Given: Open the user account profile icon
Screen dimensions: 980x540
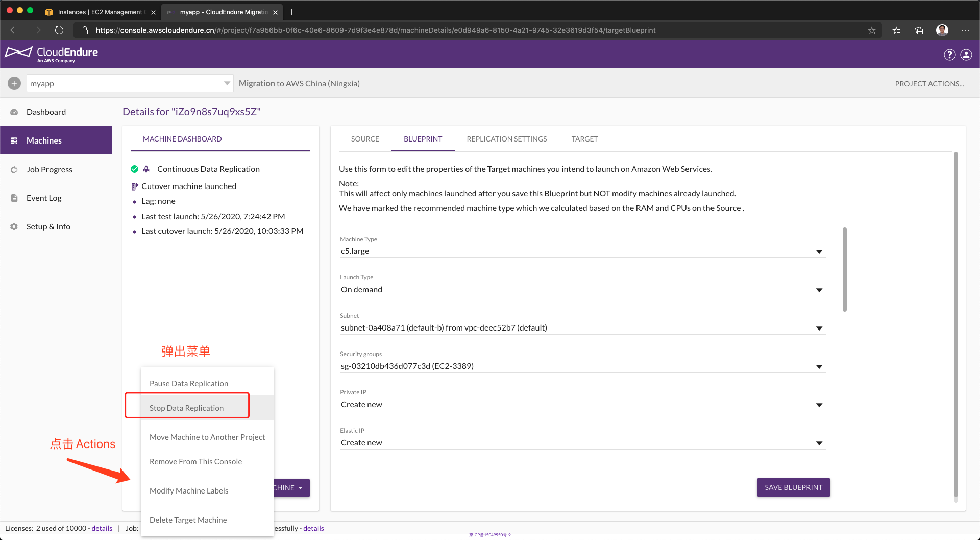Looking at the screenshot, I should [x=966, y=55].
